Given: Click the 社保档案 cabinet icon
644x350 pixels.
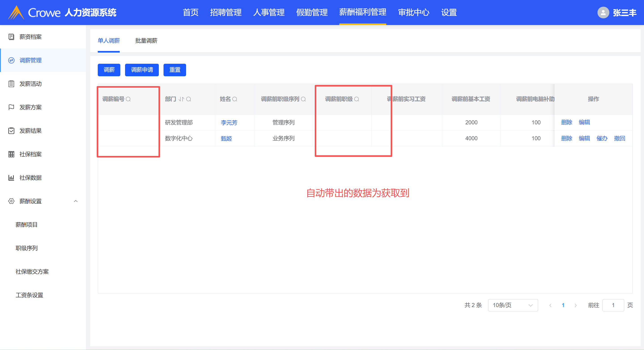Looking at the screenshot, I should (11, 154).
